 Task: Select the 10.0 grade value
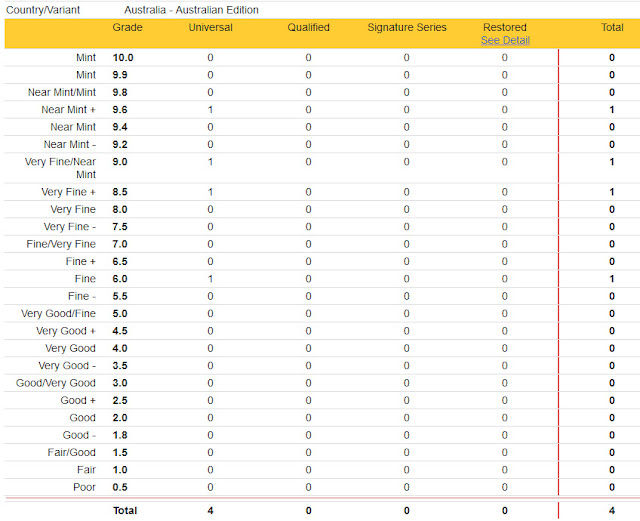pyautogui.click(x=123, y=58)
